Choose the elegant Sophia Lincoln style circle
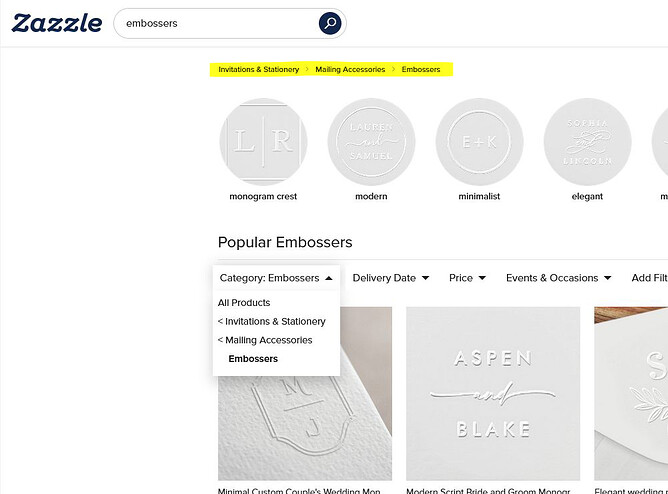 point(587,142)
